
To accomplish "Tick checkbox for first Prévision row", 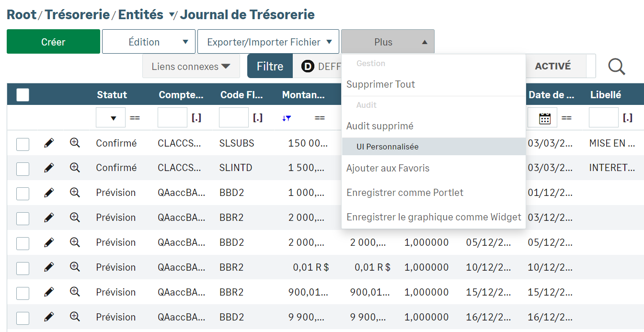I will tap(23, 194).
